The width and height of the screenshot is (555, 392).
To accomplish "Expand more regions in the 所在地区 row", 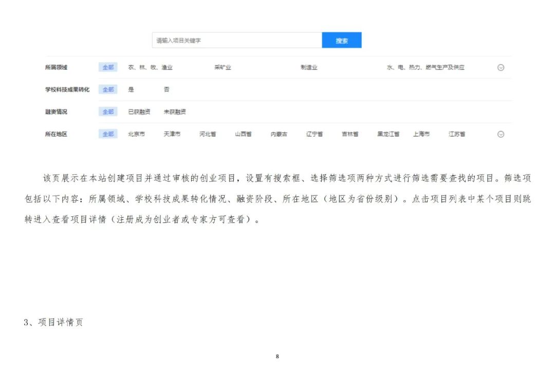I will click(501, 134).
